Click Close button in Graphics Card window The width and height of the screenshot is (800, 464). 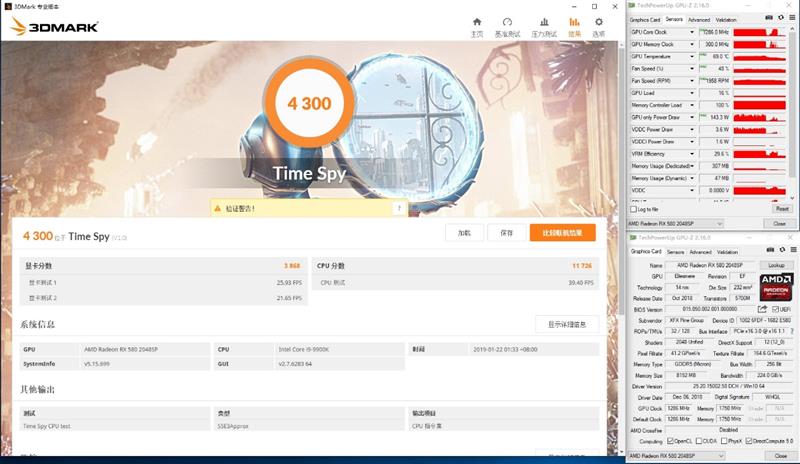(x=780, y=456)
